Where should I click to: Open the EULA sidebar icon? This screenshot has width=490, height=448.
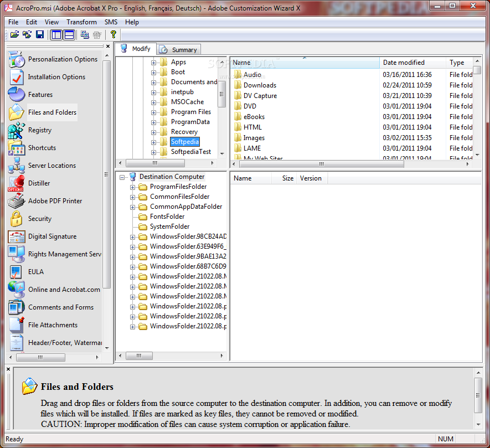click(x=16, y=272)
